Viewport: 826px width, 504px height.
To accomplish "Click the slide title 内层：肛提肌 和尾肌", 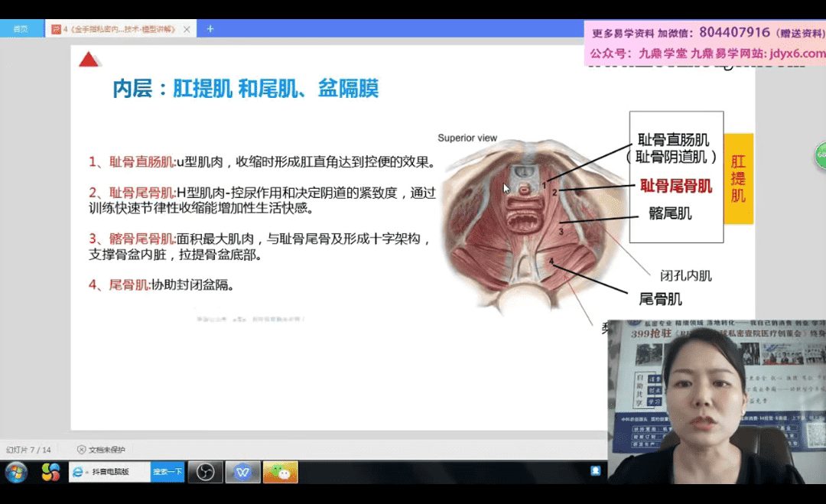I will pyautogui.click(x=246, y=89).
